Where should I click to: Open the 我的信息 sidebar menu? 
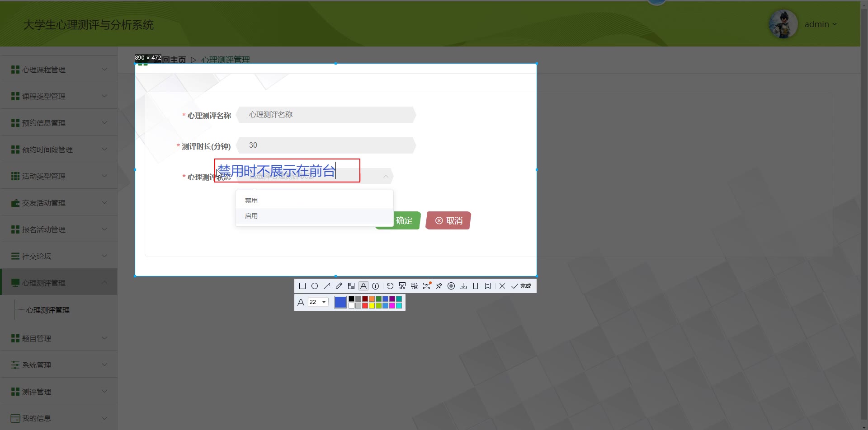[x=59, y=418]
